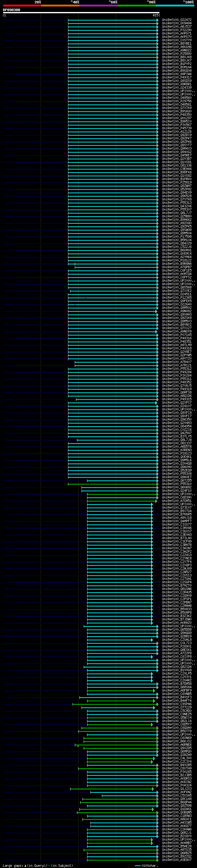Select hit label UniRef100_P48350
The width and height of the screenshot is (197, 868).
point(177,115)
